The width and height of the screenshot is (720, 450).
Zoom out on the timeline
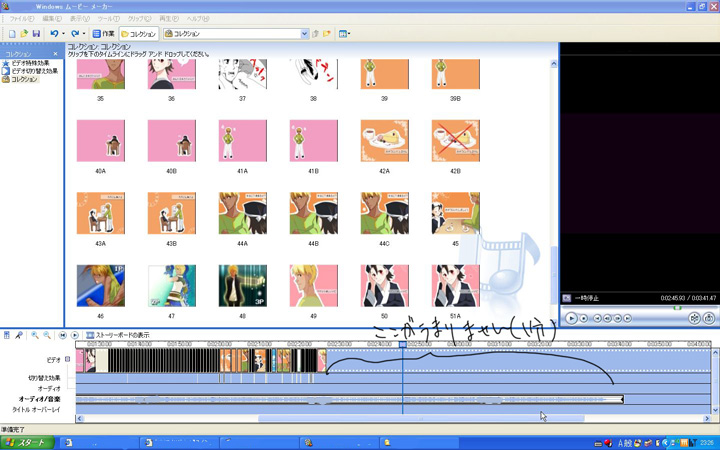[x=46, y=335]
